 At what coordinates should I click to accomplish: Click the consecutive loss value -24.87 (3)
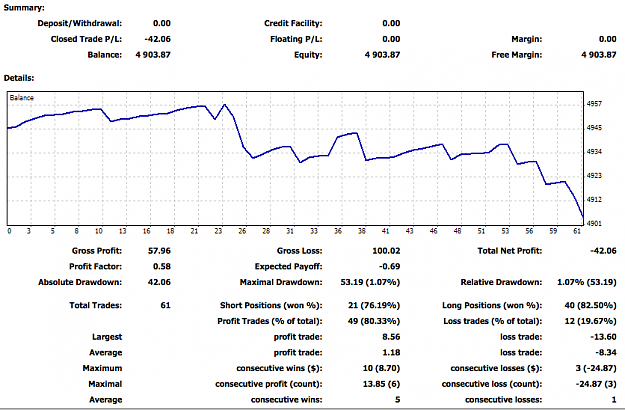[596, 384]
